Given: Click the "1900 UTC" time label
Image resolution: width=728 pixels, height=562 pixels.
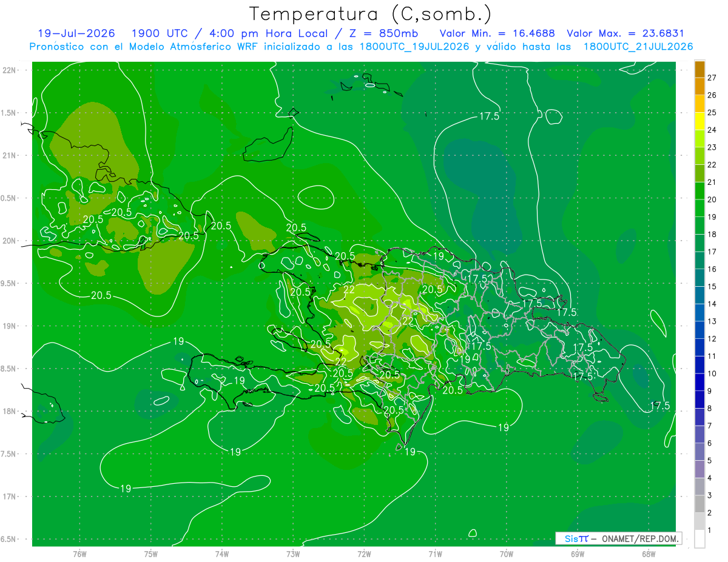Looking at the screenshot, I should pyautogui.click(x=160, y=33).
